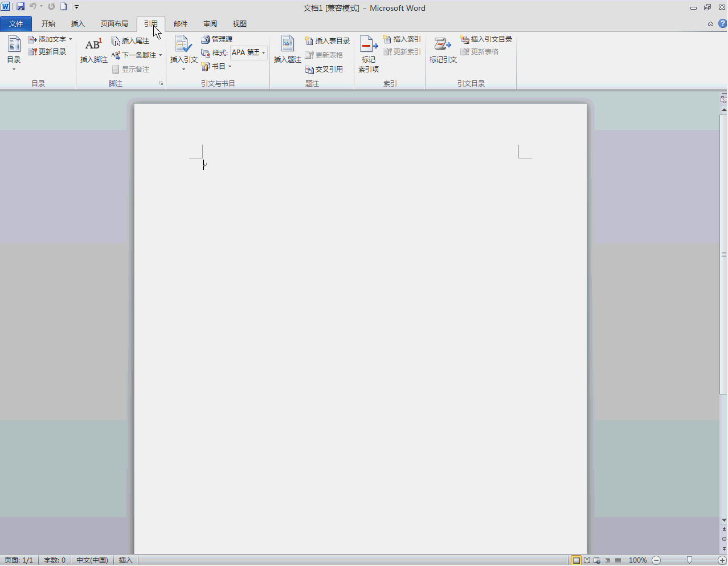Viewport: 728px width, 566px height.
Task: Click the vertical scrollbar down arrow
Action: (x=723, y=520)
